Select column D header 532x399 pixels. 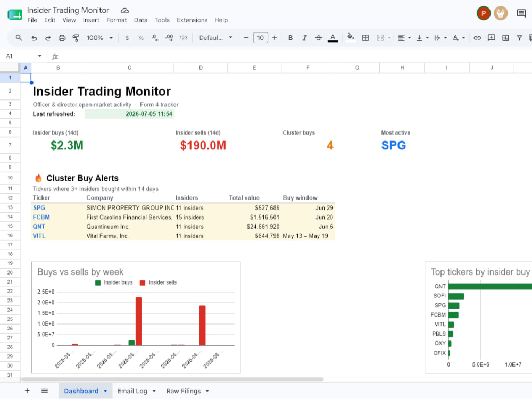coord(201,68)
